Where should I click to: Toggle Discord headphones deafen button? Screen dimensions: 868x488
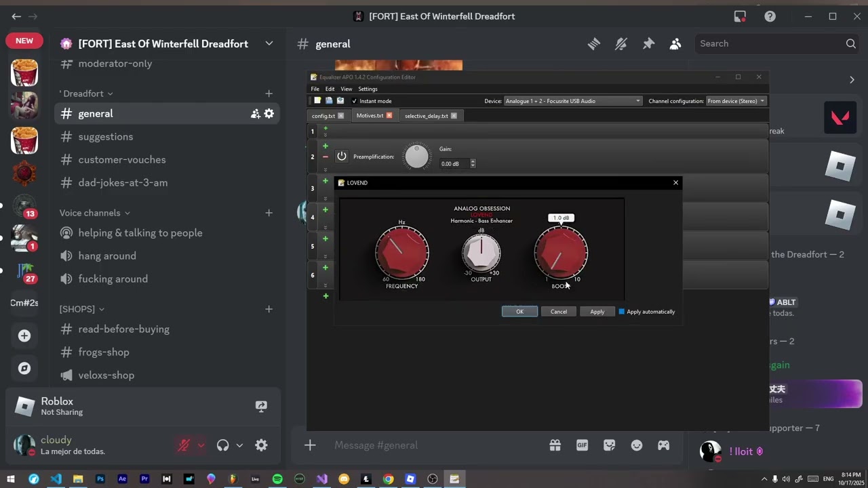[223, 445]
